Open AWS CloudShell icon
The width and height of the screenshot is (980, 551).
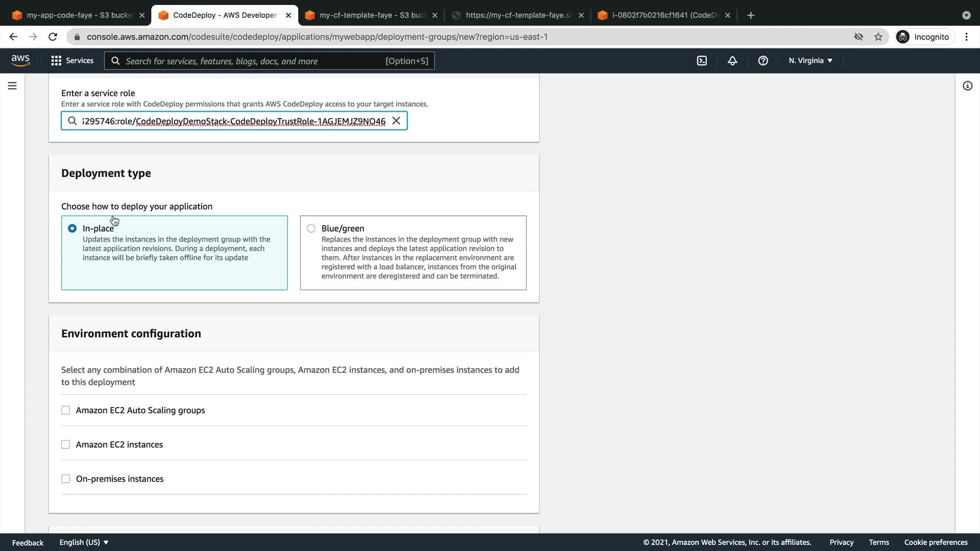(702, 61)
